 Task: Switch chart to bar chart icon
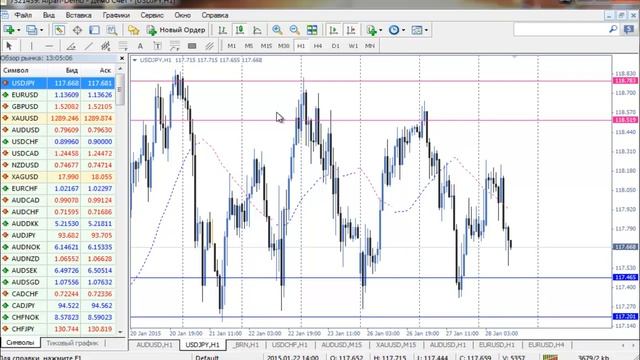(222, 30)
